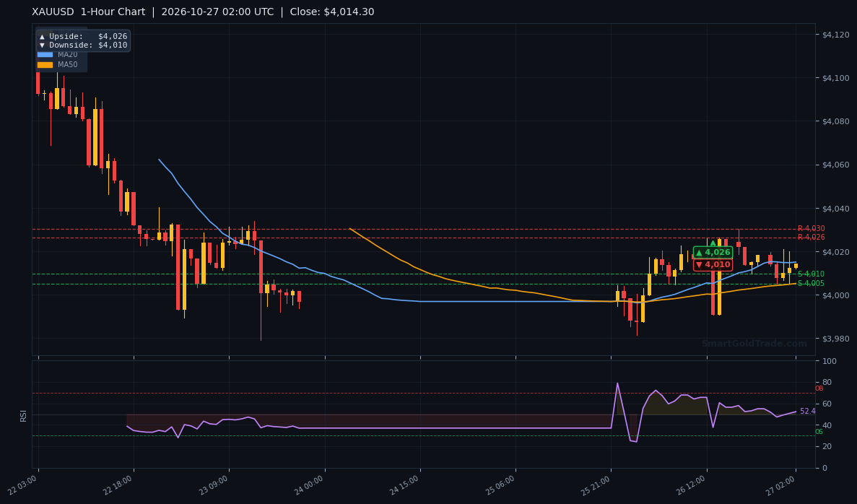Image resolution: width=857 pixels, height=504 pixels.
Task: Click the $4,020 price axis label
Action: (x=835, y=252)
